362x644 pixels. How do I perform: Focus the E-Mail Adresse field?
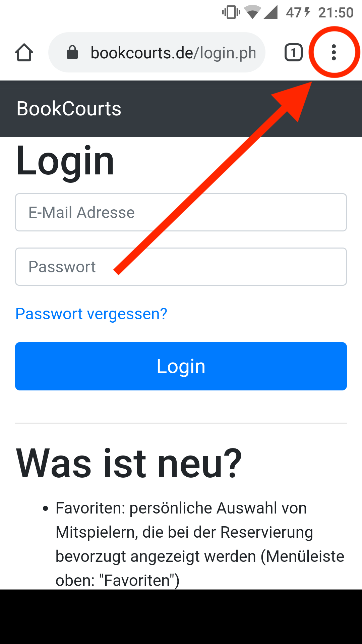[x=181, y=212]
